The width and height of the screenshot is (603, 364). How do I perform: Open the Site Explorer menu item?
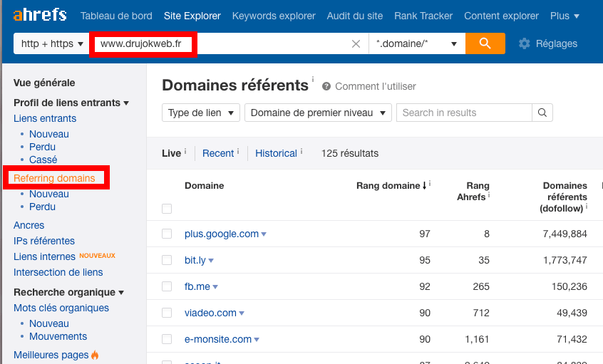point(192,16)
